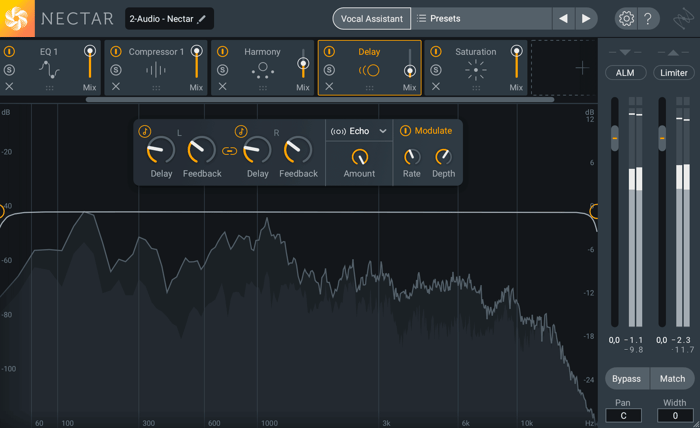This screenshot has height=428, width=700.
Task: Grab the Delay module drag handle
Action: [x=370, y=88]
